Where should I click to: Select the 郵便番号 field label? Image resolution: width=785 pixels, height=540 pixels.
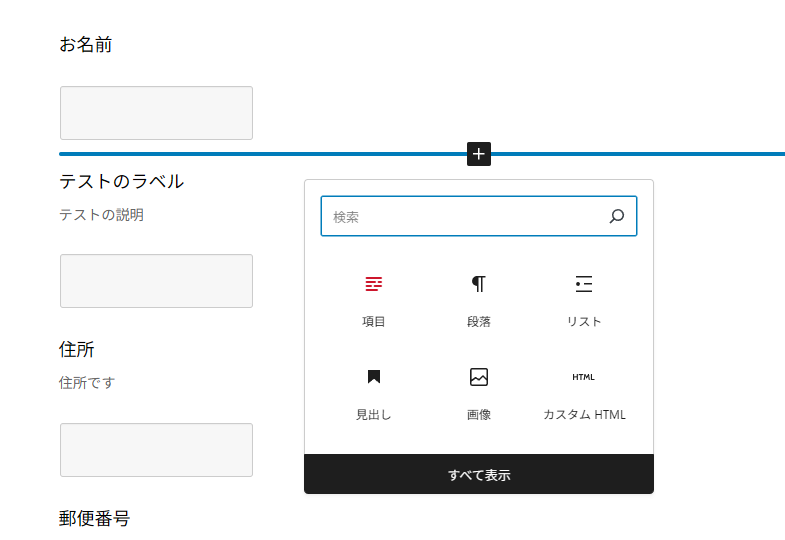95,518
